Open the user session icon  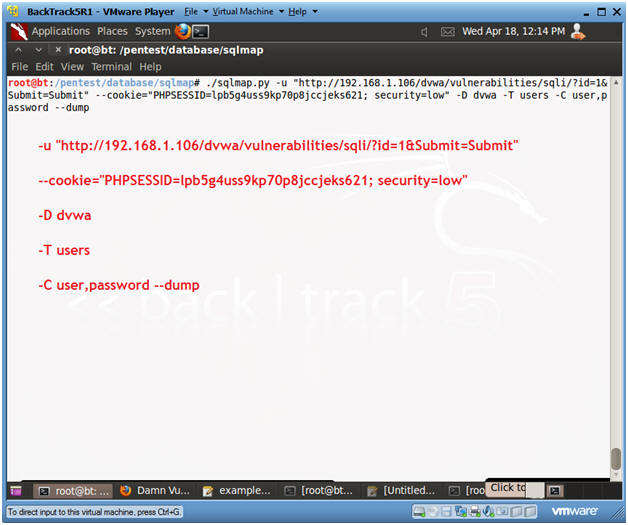click(x=578, y=31)
